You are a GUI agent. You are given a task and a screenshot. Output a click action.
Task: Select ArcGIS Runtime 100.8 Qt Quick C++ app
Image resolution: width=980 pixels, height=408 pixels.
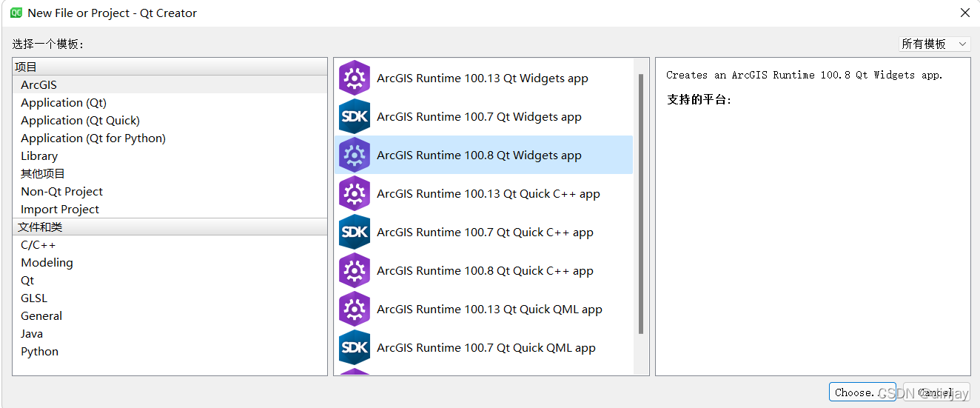pyautogui.click(x=483, y=270)
